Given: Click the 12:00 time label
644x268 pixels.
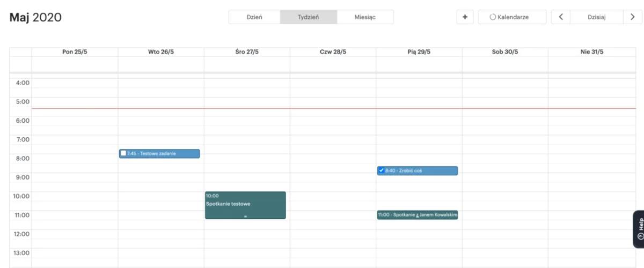Looking at the screenshot, I should (21, 234).
